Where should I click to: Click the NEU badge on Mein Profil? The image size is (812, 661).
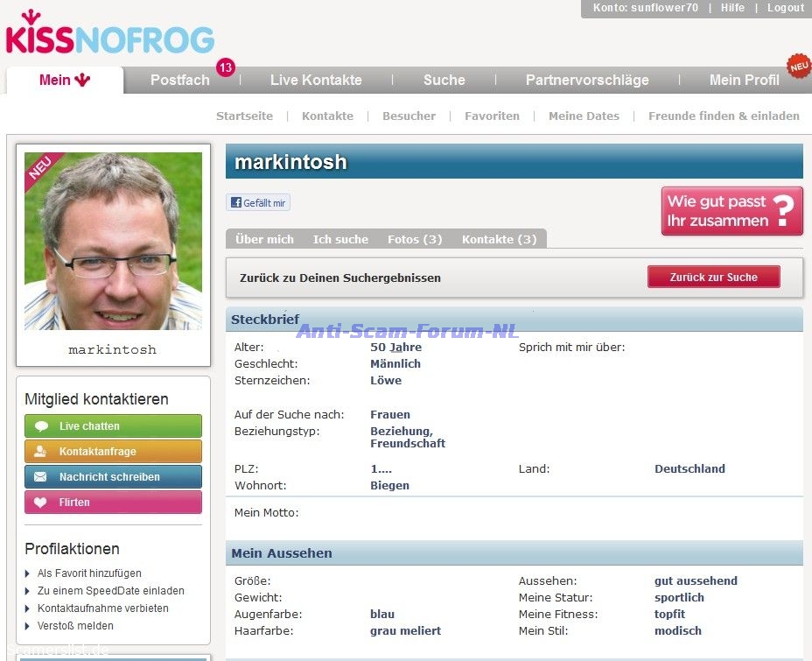tap(798, 67)
